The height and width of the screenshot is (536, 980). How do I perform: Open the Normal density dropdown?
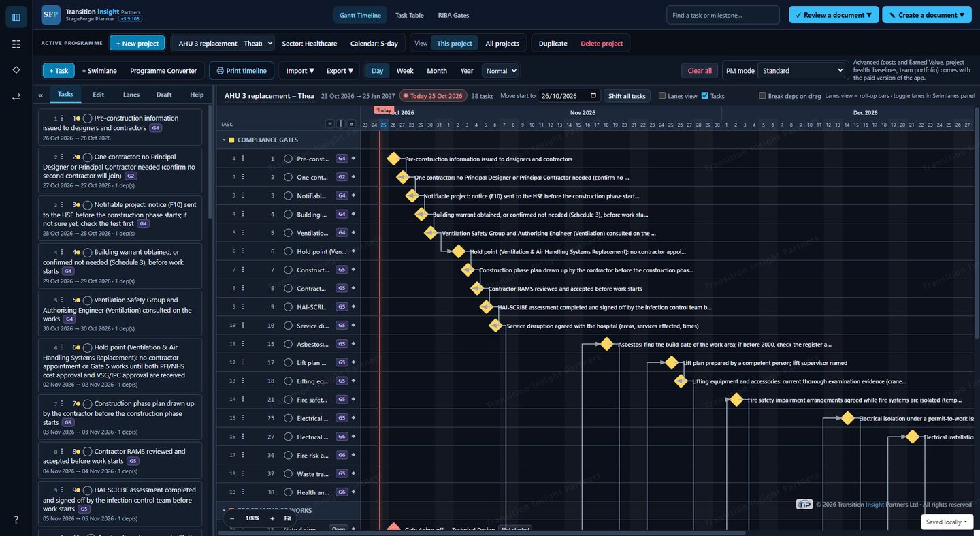pos(500,71)
